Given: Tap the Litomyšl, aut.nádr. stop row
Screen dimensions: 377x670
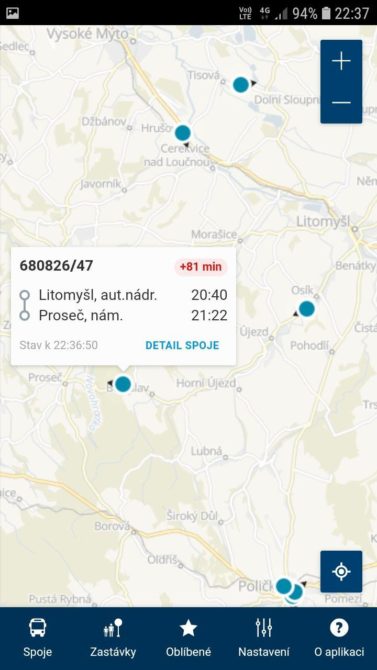Looking at the screenshot, I should [124, 295].
